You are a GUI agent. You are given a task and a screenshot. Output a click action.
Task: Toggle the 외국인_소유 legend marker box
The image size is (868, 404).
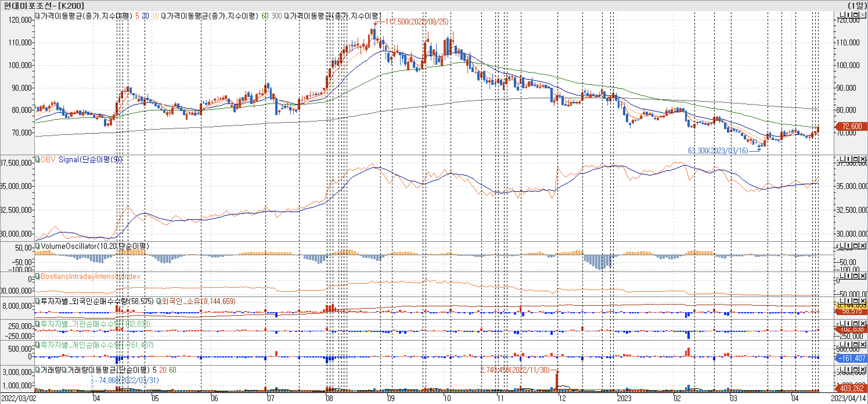159,301
